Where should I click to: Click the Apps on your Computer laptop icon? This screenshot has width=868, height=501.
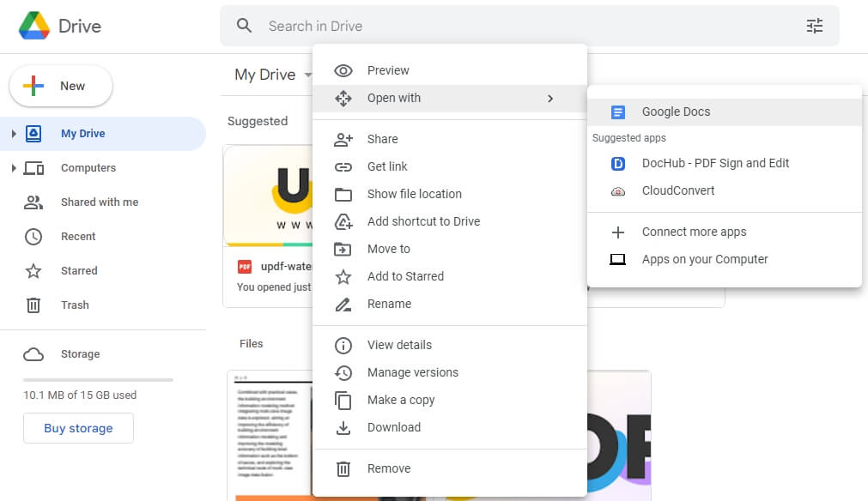pyautogui.click(x=618, y=259)
